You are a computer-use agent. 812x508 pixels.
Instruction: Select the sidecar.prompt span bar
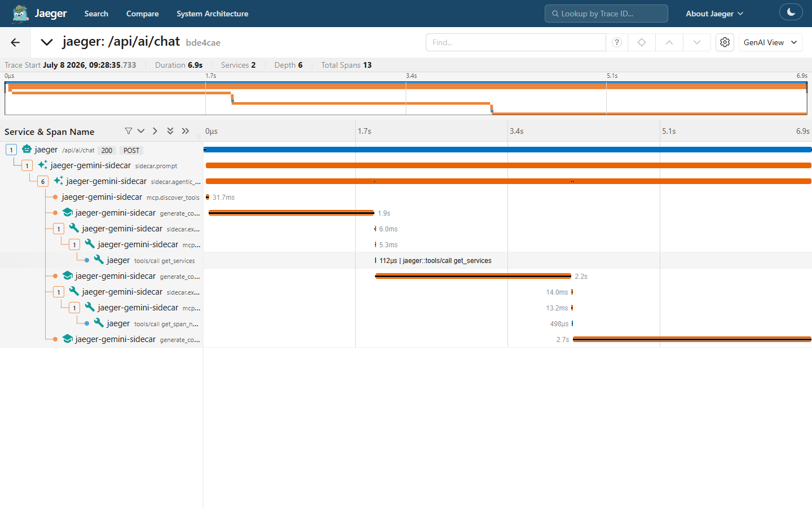coord(509,165)
